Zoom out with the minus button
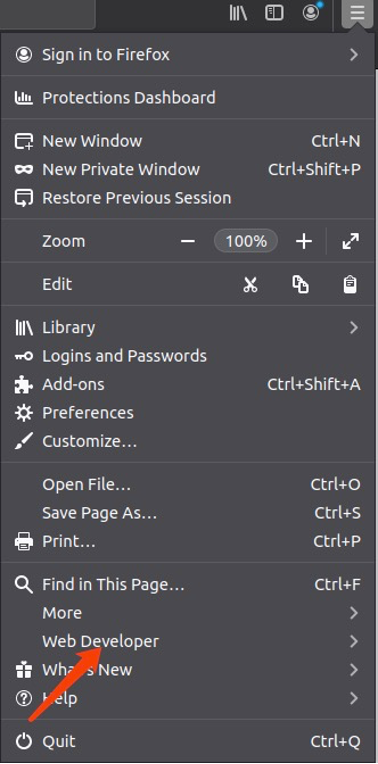The height and width of the screenshot is (764, 378). [188, 241]
